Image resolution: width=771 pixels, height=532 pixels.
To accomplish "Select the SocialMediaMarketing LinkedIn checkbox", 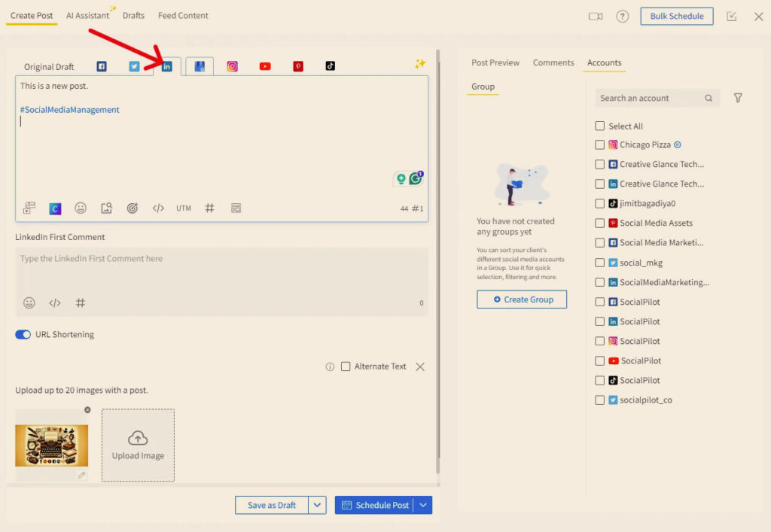I will click(599, 282).
